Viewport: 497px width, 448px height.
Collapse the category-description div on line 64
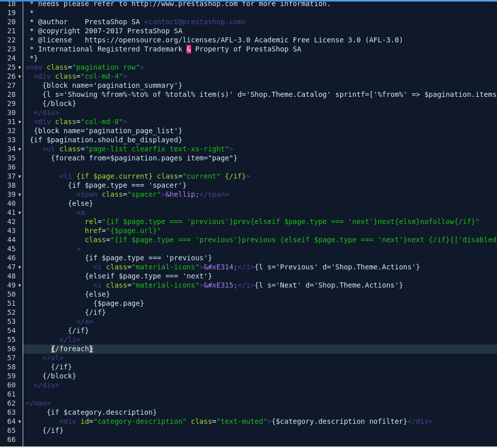pos(20,422)
